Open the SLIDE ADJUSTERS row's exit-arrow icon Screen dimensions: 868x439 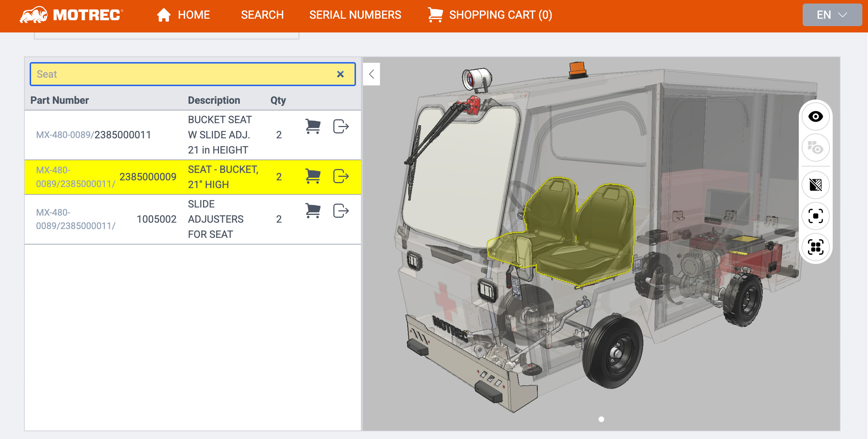tap(341, 211)
